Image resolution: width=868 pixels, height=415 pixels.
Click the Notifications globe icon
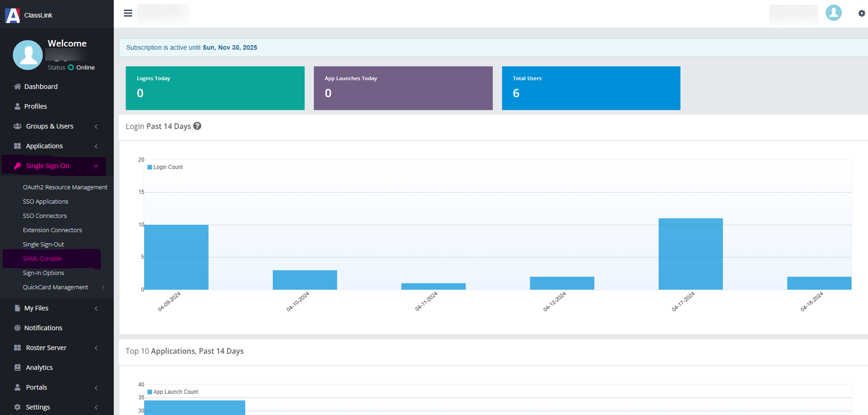(x=17, y=328)
